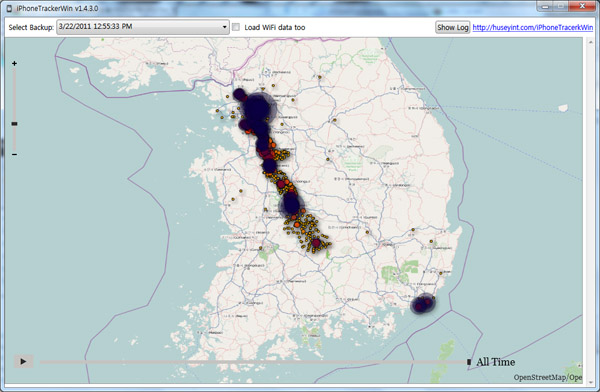Zoom out with the map minus icon

click(14, 154)
